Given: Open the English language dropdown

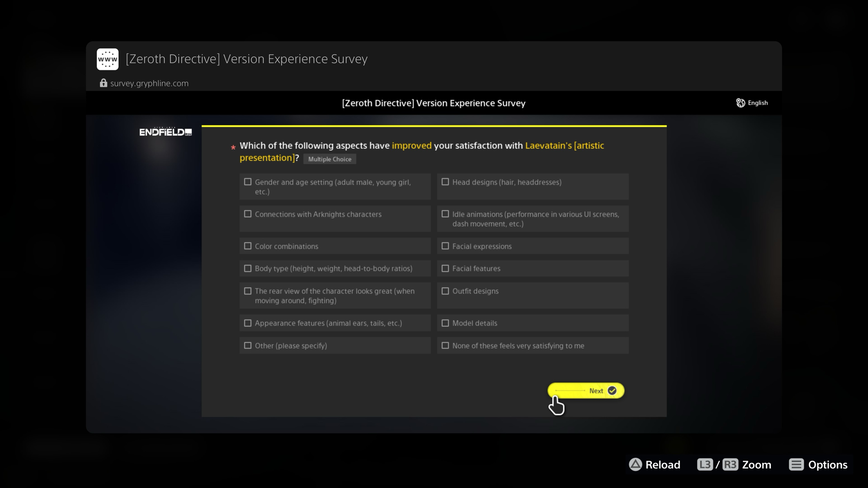Looking at the screenshot, I should click(757, 103).
